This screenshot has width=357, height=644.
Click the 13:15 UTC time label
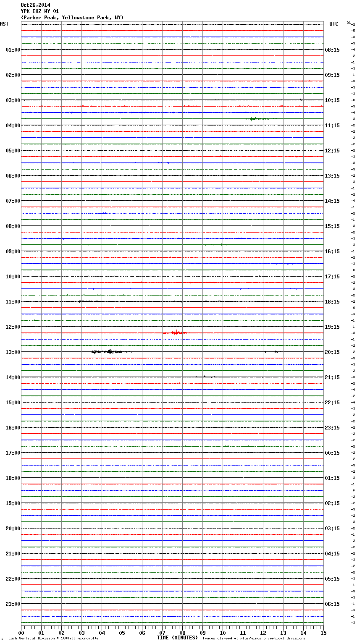(332, 176)
